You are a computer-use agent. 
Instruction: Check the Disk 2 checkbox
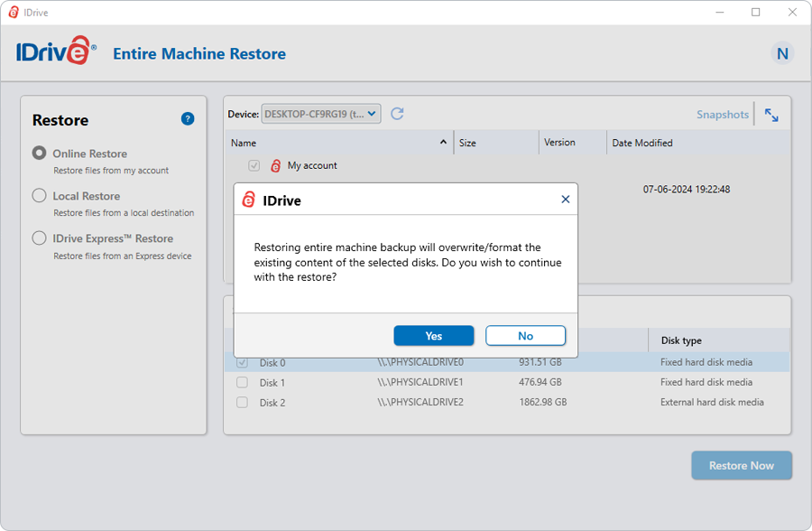pyautogui.click(x=242, y=402)
